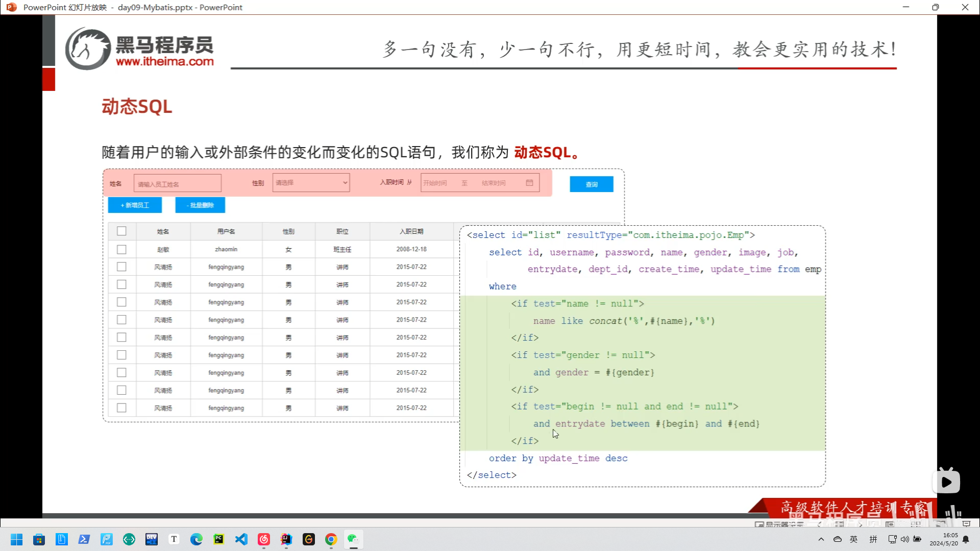The width and height of the screenshot is (980, 551).
Task: Click the -批量删除 button
Action: point(200,205)
